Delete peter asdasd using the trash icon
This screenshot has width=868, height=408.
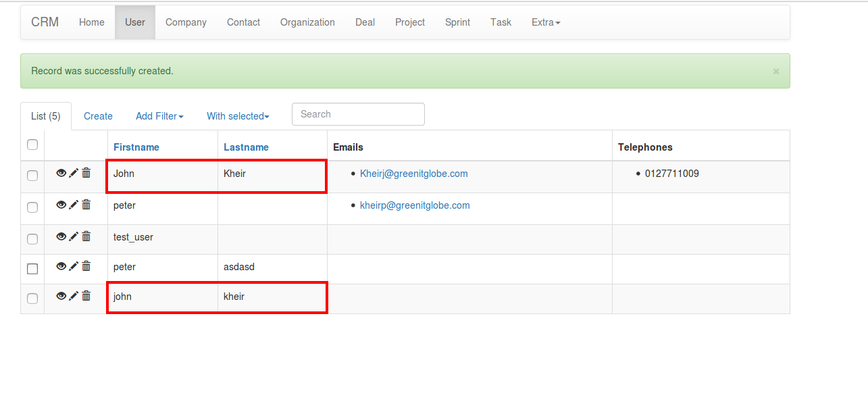(86, 265)
